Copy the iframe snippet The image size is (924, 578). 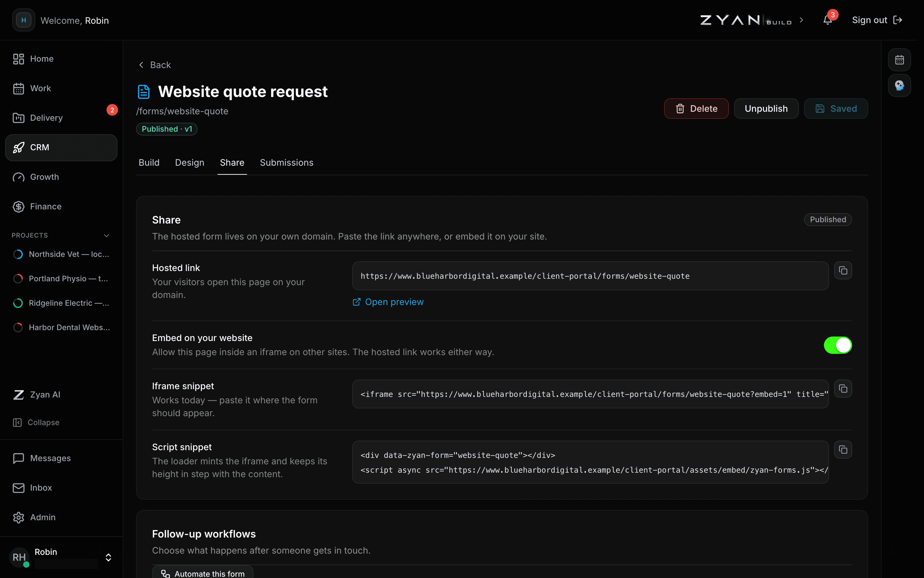click(843, 389)
